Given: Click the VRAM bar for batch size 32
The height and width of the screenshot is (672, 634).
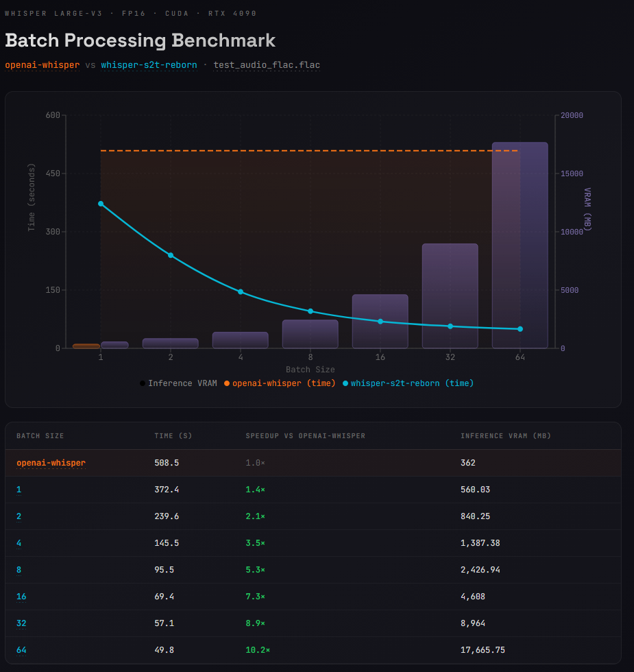Looking at the screenshot, I should tap(450, 296).
